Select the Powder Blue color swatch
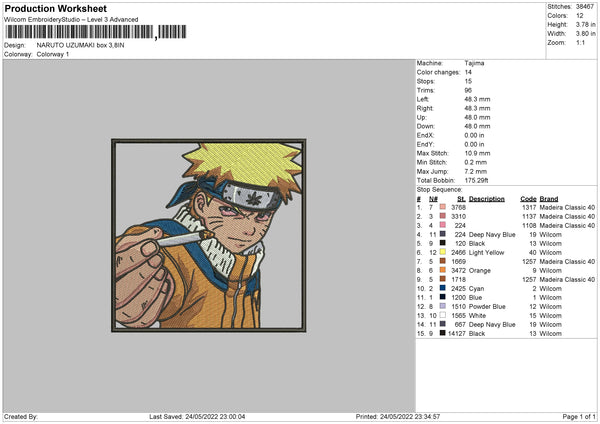Viewport: 600px width, 424px height. [x=443, y=306]
